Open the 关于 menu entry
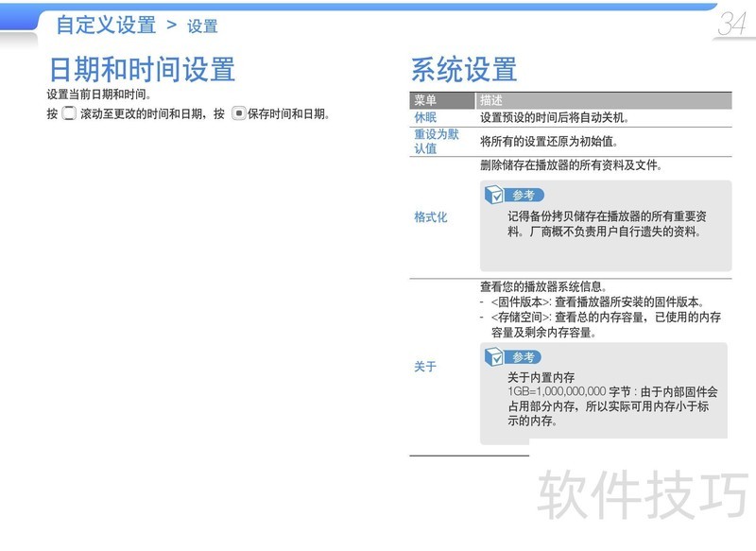The width and height of the screenshot is (756, 551). pos(425,367)
